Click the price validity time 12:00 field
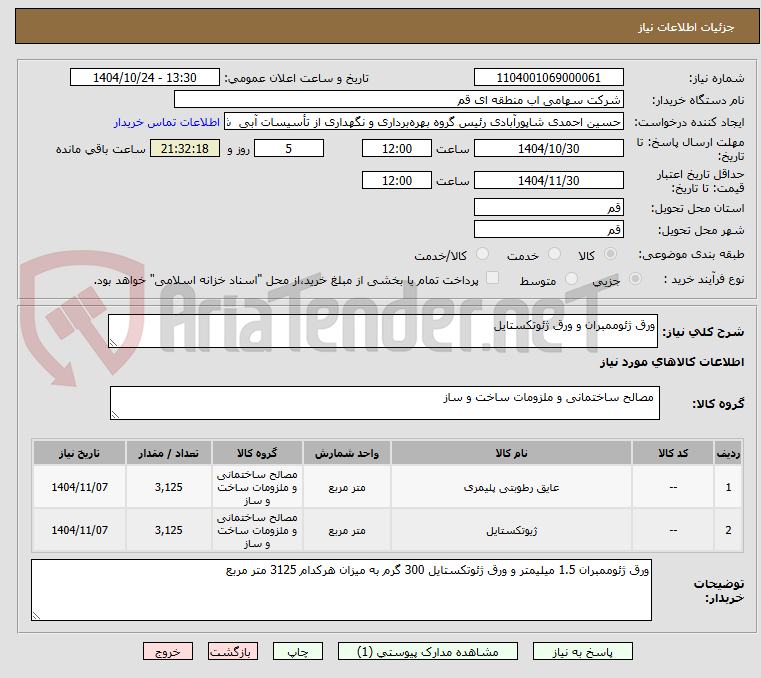The width and height of the screenshot is (761, 678). (x=397, y=181)
